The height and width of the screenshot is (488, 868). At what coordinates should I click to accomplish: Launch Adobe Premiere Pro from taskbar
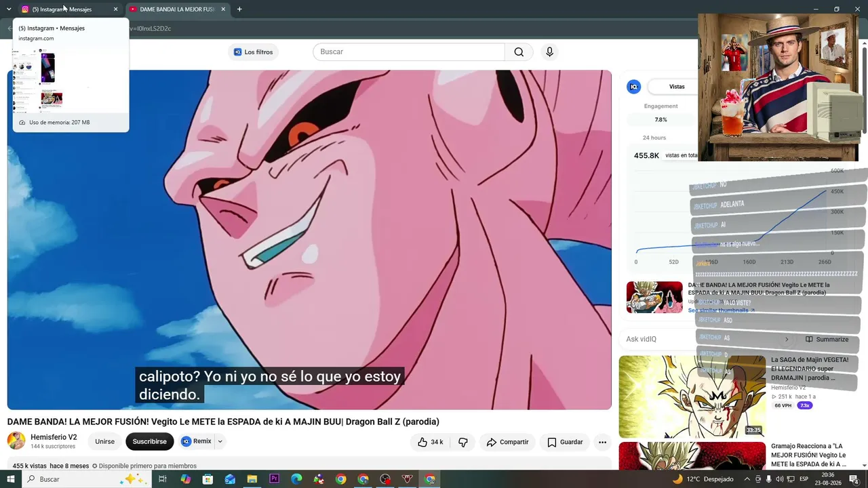pyautogui.click(x=274, y=479)
